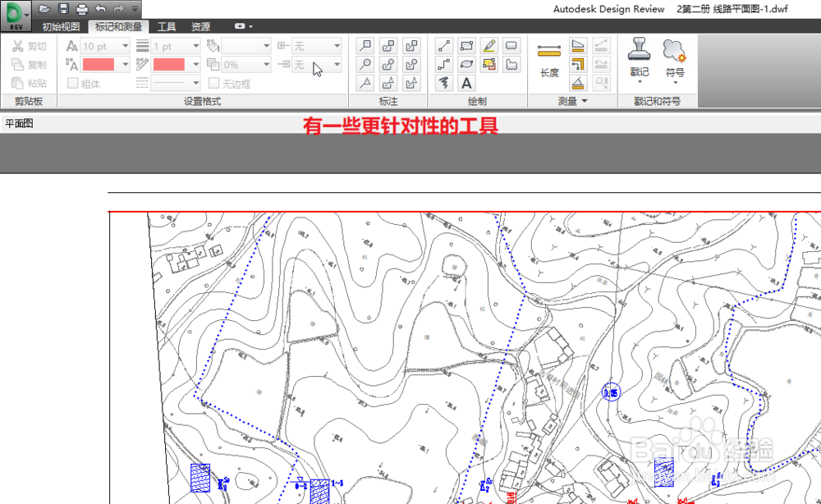Select the Text box A tool
This screenshot has height=504, width=821.
pos(466,83)
